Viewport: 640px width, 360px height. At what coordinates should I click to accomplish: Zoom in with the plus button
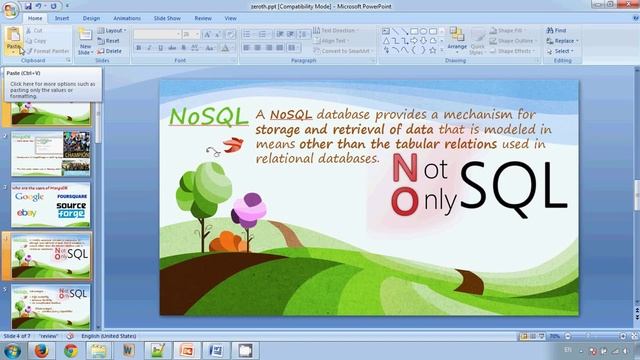click(x=623, y=336)
